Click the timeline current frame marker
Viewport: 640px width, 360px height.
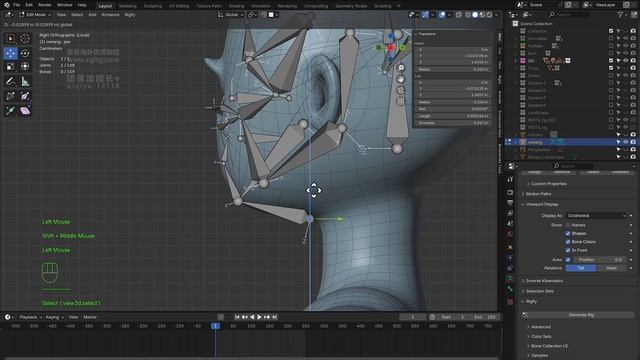[216, 326]
